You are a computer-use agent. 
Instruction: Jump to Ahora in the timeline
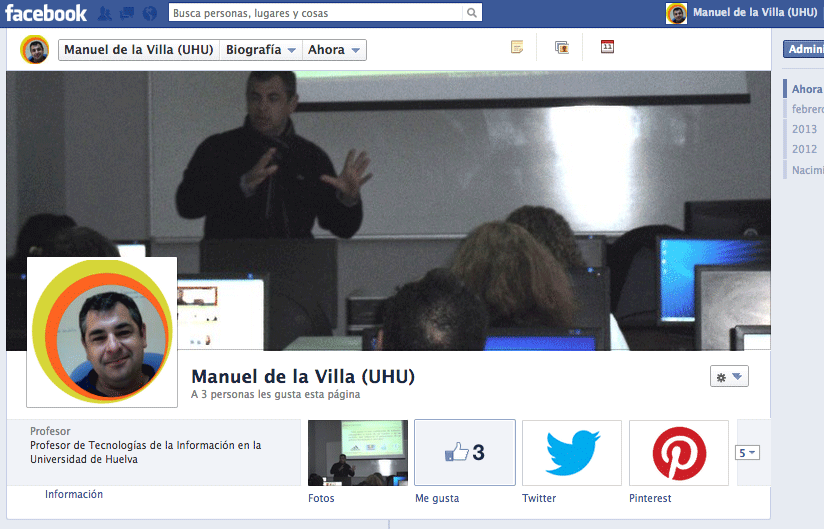coord(807,89)
